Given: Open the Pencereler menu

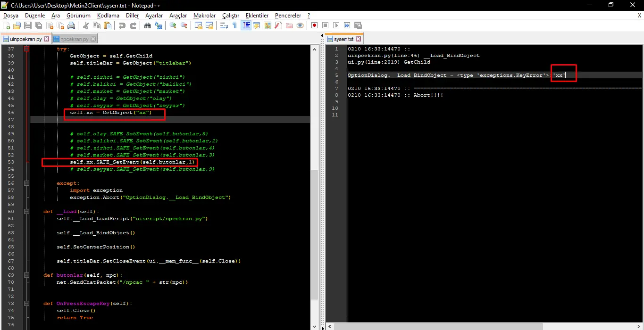Looking at the screenshot, I should pos(287,16).
